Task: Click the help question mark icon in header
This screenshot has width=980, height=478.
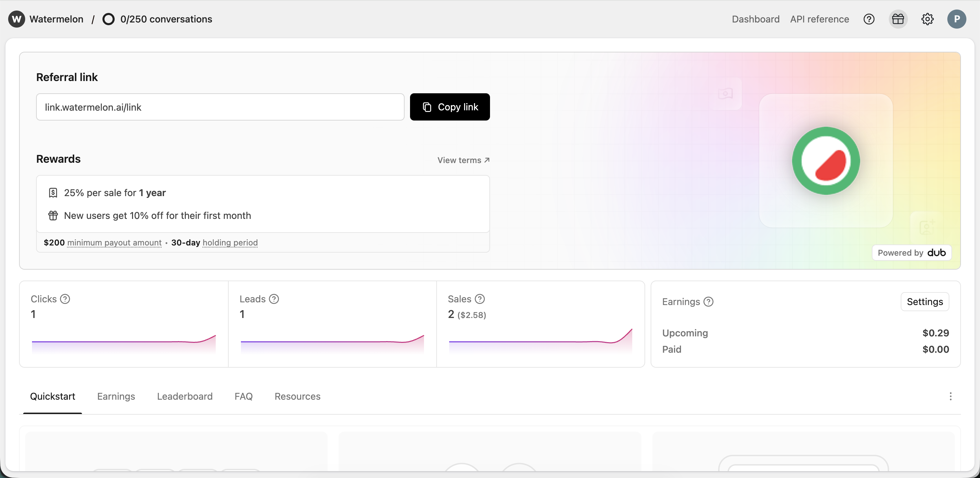Action: [869, 19]
